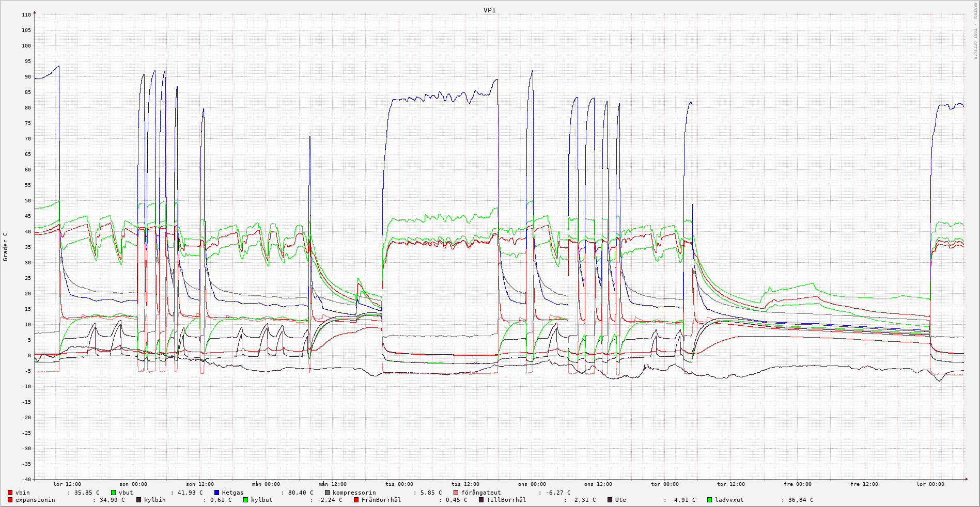Click the green ladvvxut legend swatch
The image size is (980, 507).
click(x=710, y=500)
